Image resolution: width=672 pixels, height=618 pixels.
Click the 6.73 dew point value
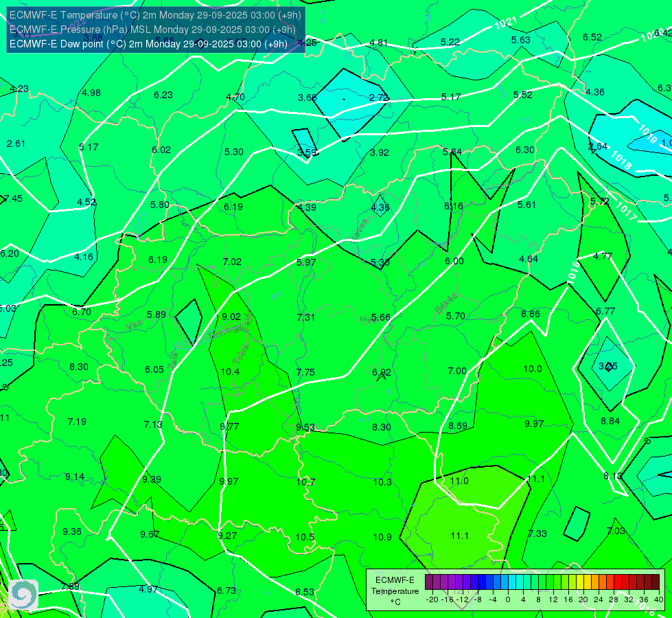click(x=227, y=591)
